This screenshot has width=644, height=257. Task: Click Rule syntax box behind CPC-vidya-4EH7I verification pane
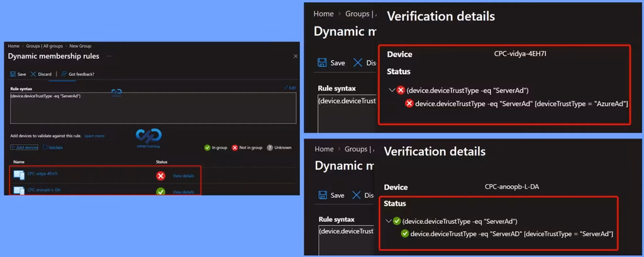(347, 114)
